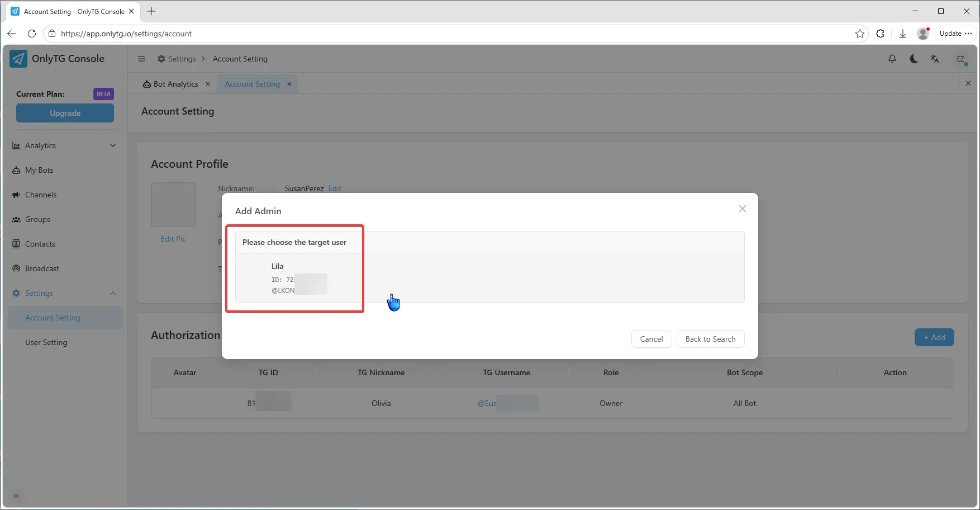Collapse the sidebar with double-arrow icon
The width and height of the screenshot is (980, 510).
click(x=16, y=496)
